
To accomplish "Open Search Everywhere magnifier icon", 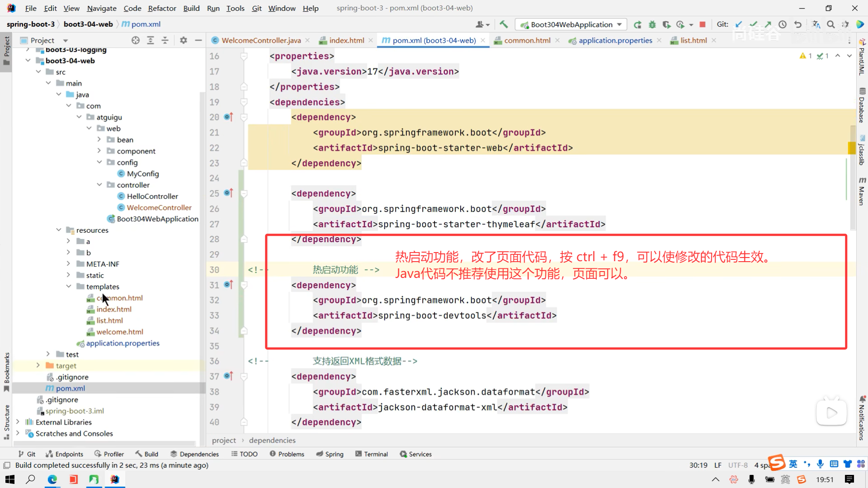I will 830,24.
